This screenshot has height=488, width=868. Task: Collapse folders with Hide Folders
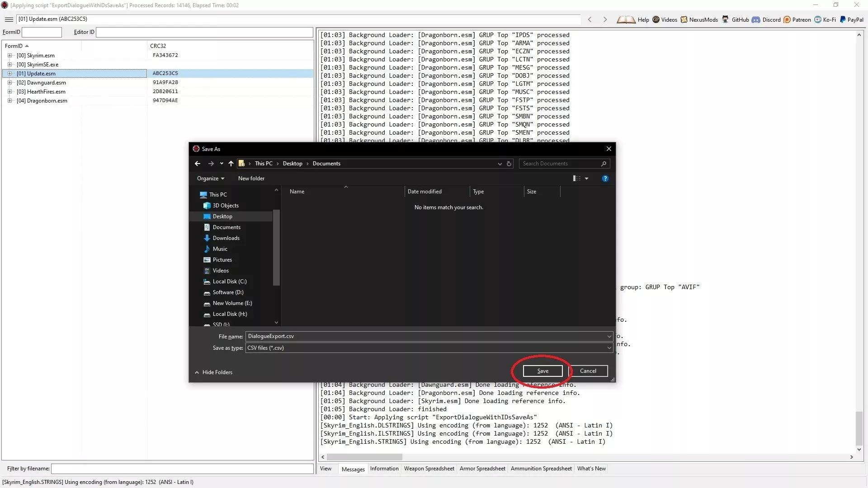coord(213,372)
